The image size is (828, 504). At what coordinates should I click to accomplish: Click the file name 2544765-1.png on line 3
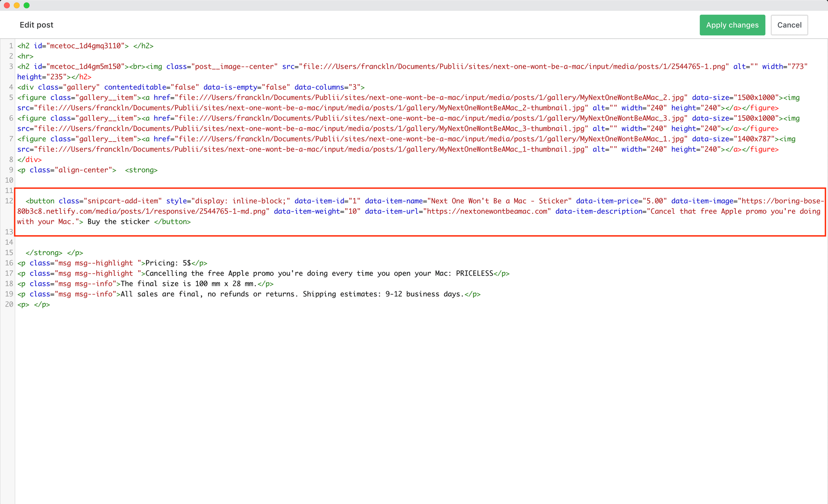point(698,67)
